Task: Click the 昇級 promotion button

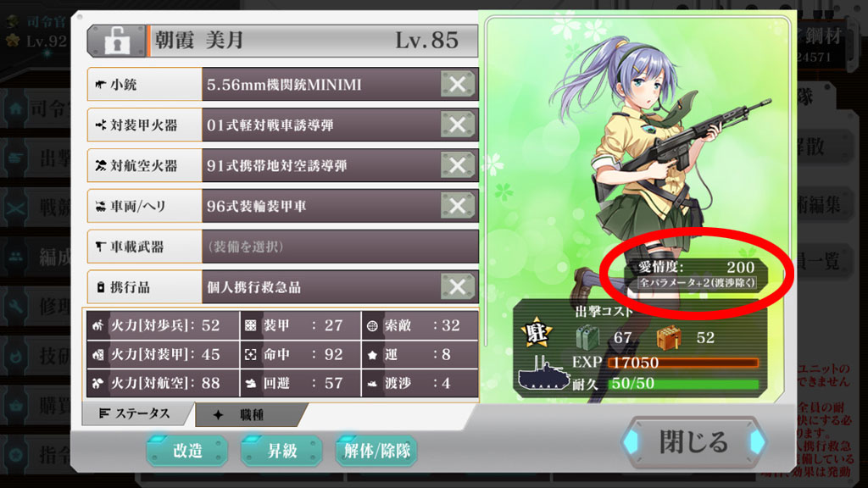Action: coord(281,451)
